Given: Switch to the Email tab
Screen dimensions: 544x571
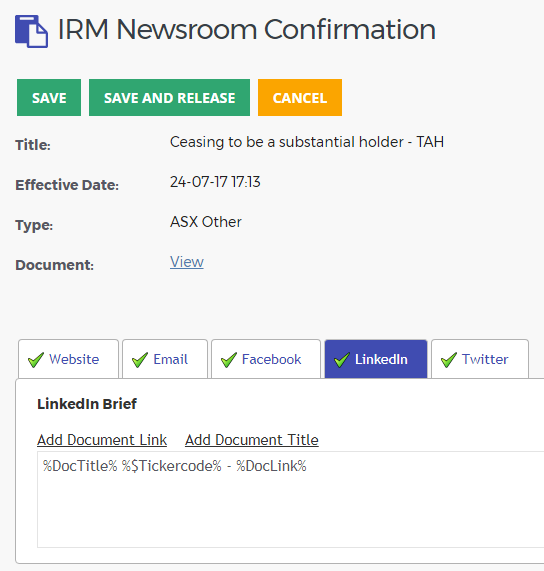Looking at the screenshot, I should [x=165, y=359].
